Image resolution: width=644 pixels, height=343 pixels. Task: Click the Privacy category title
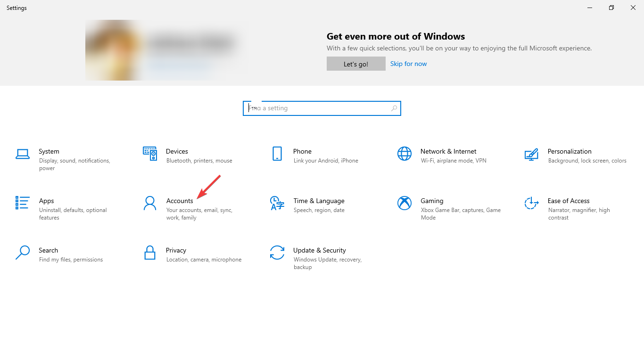(176, 250)
